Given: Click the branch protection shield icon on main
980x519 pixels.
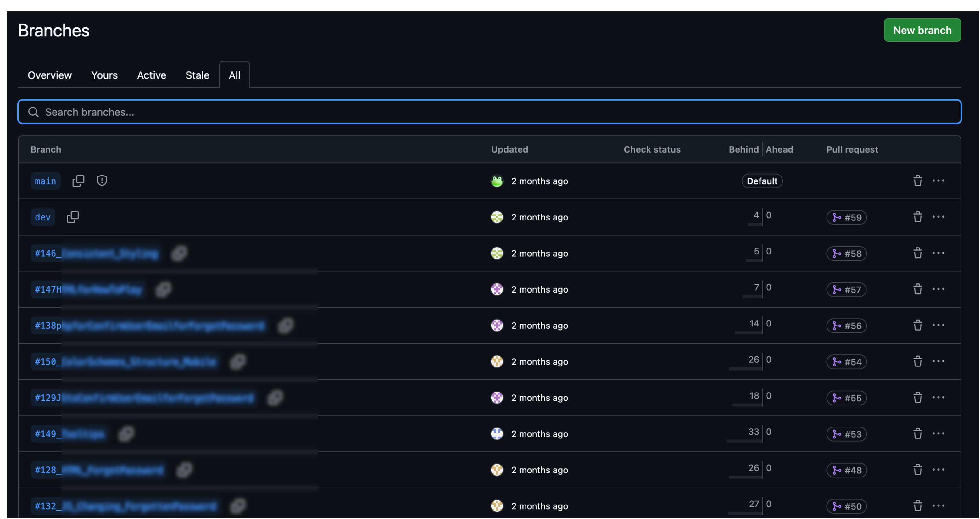Looking at the screenshot, I should click(x=102, y=180).
